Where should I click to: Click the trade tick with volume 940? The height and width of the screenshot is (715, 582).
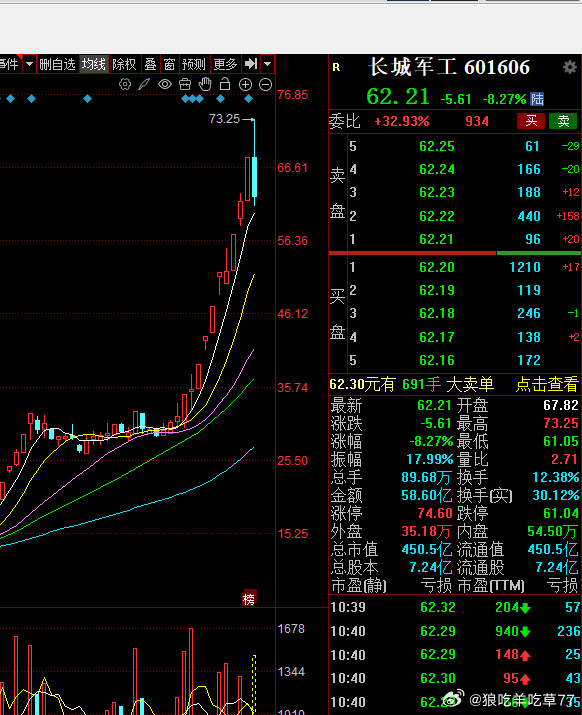point(455,631)
